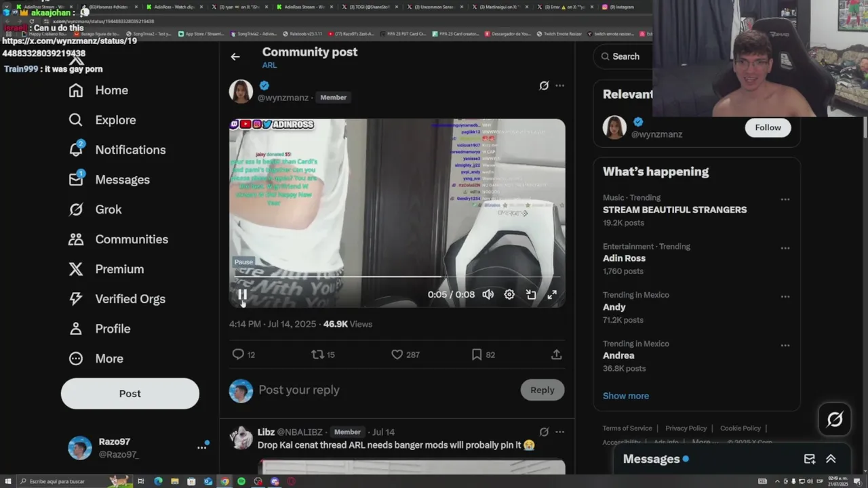
Task: Open Cookie Policy link
Action: 741,428
